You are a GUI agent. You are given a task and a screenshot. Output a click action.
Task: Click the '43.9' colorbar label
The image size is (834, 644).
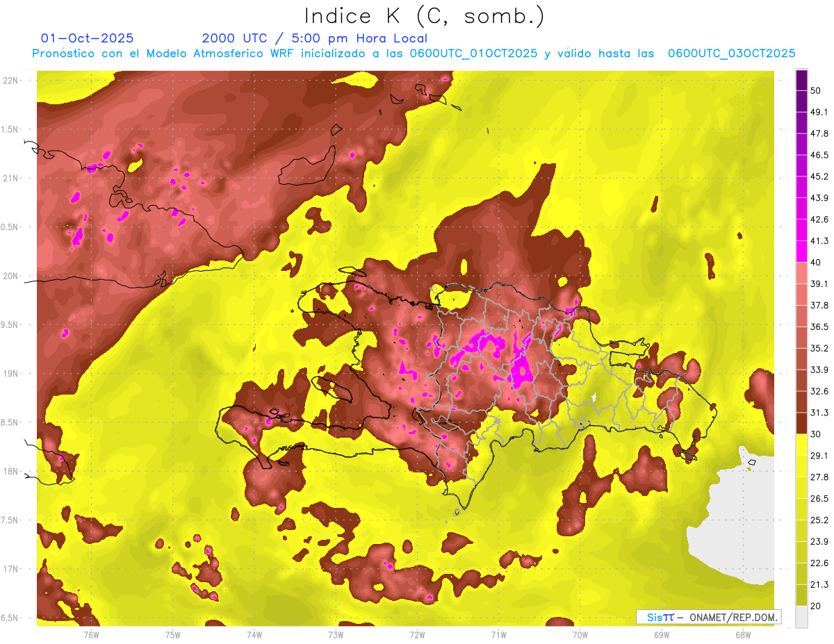(819, 198)
